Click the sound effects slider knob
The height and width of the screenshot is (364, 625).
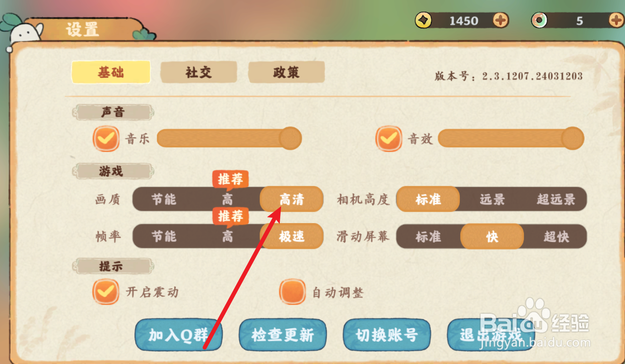(x=572, y=138)
